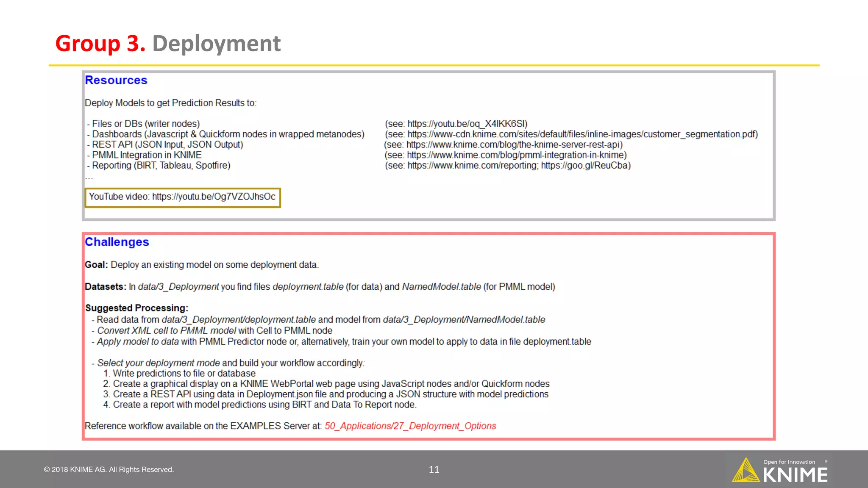This screenshot has width=868, height=488.
Task: Click the Challenges heading
Action: (x=117, y=242)
